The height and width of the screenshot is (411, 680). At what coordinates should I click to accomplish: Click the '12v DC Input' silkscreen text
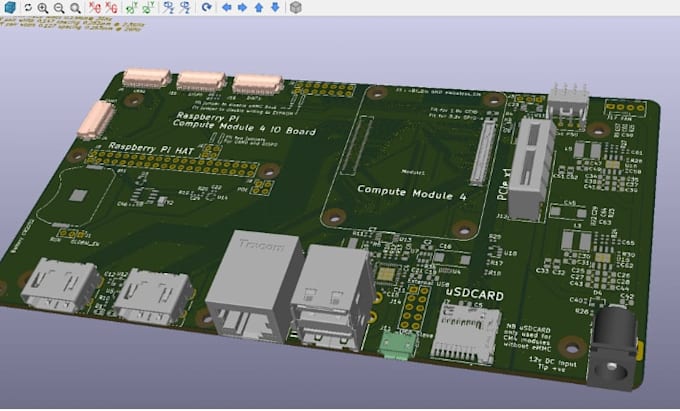click(553, 362)
